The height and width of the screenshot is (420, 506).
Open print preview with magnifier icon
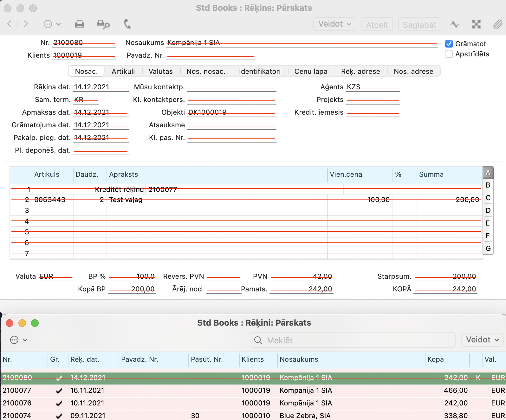coord(103,24)
